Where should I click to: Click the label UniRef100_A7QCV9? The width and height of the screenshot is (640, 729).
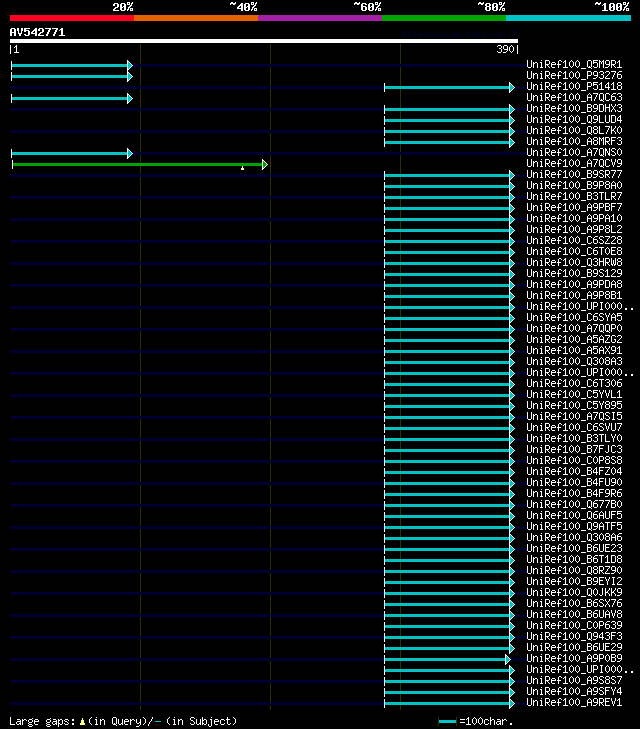coord(574,163)
